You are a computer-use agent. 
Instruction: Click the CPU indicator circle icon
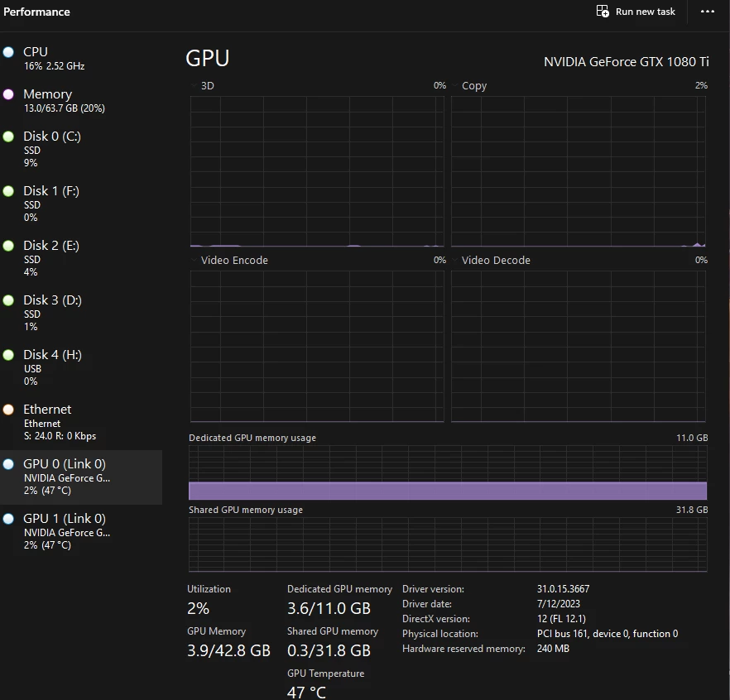click(8, 52)
